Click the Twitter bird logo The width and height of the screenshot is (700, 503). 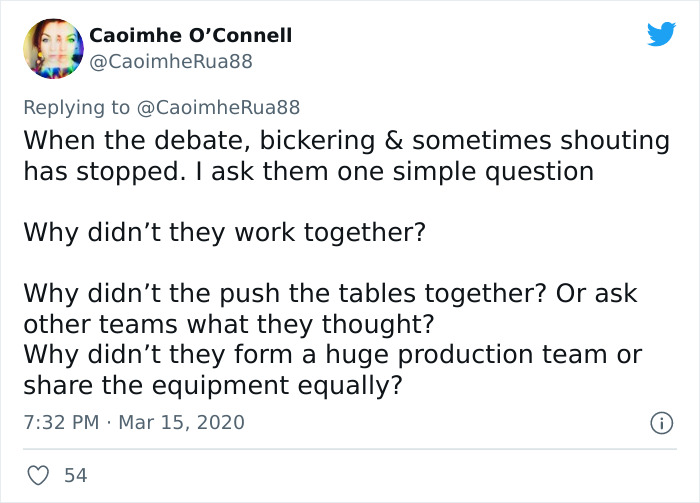pos(661,35)
